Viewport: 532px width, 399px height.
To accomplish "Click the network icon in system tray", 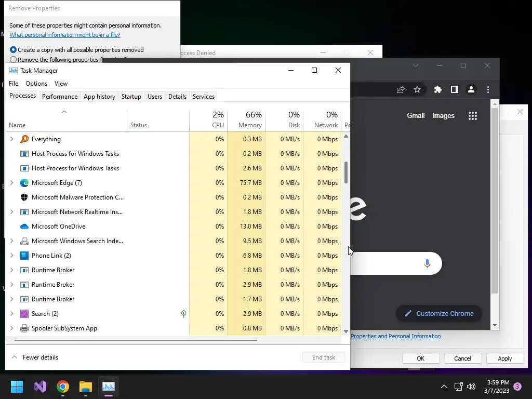I will pos(458,387).
